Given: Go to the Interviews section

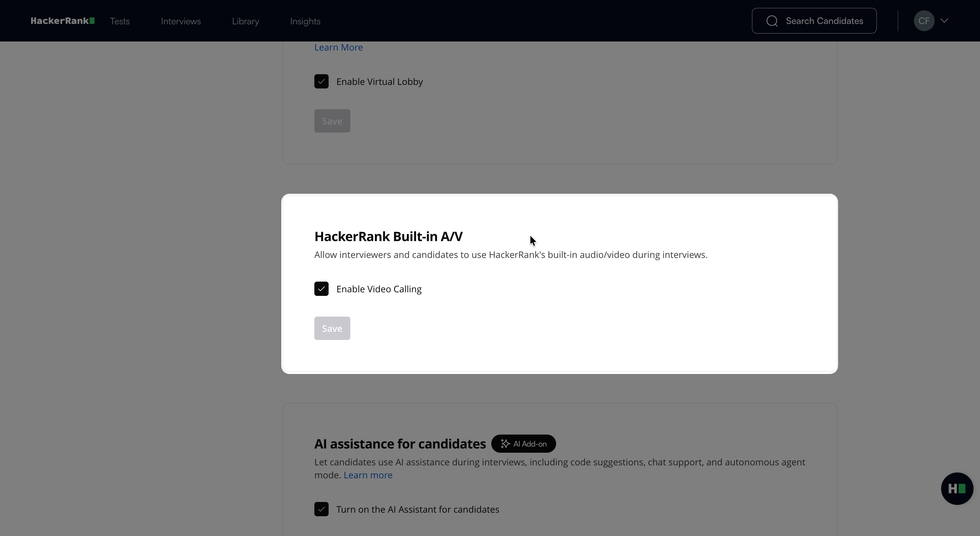Looking at the screenshot, I should 181,21.
